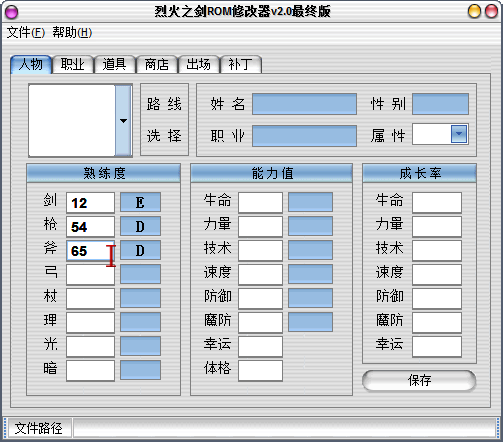Open the 属性 attribute dropdown
The height and width of the screenshot is (442, 503).
point(458,134)
